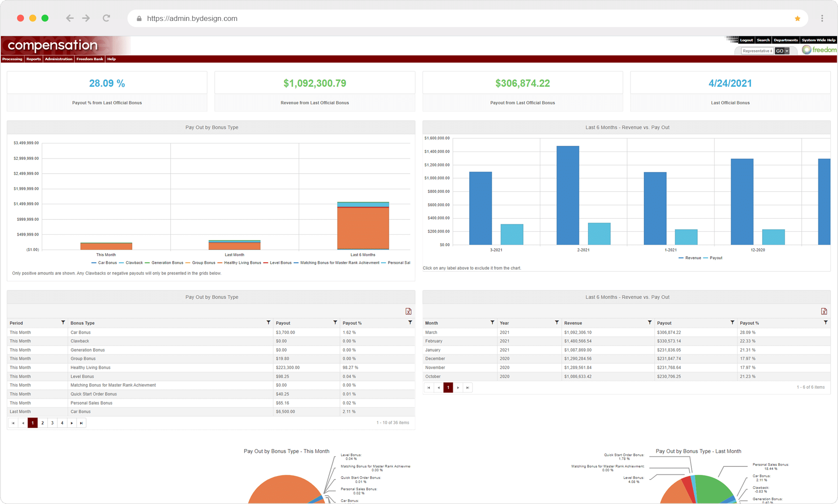Toggle Payout series in revenue chart legend
Viewport: 838px width, 504px height.
[x=713, y=258]
